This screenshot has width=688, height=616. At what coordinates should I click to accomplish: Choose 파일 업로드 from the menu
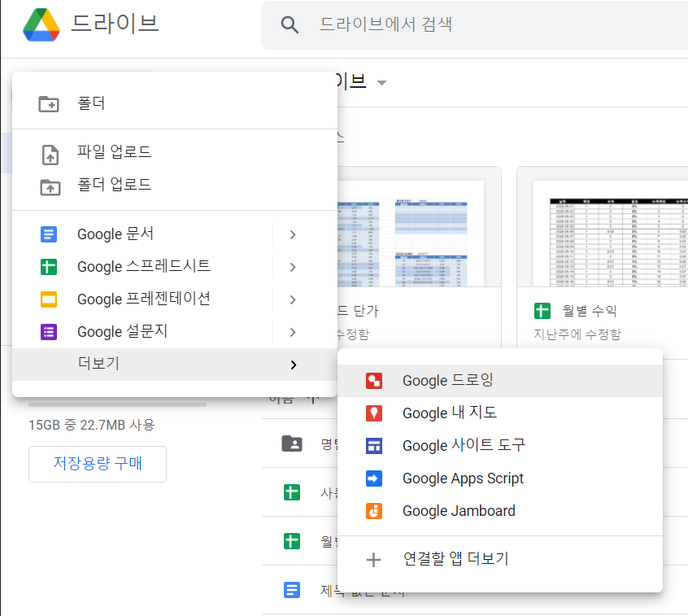click(x=175, y=152)
